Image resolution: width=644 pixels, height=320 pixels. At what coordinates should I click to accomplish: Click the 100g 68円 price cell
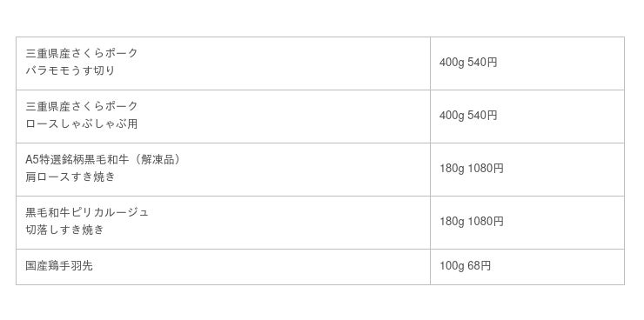tap(527, 267)
